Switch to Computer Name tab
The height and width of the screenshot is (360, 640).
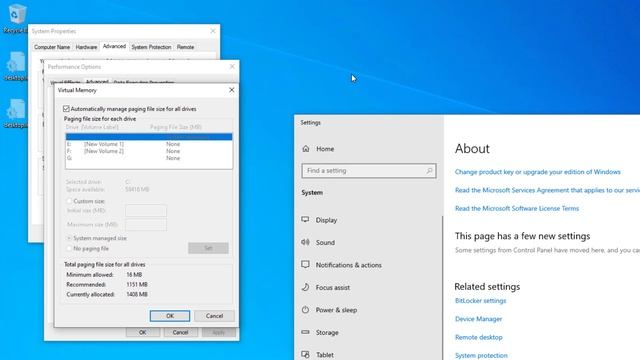[x=52, y=47]
